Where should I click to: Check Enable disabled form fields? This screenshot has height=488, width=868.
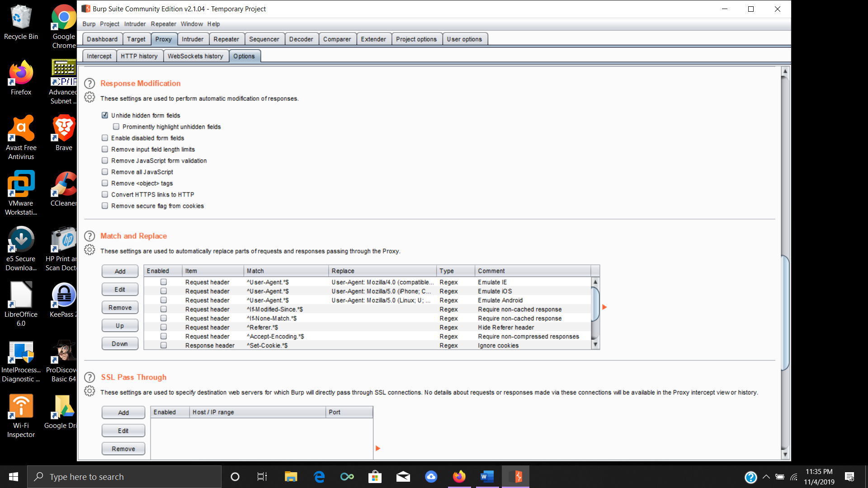click(x=105, y=138)
